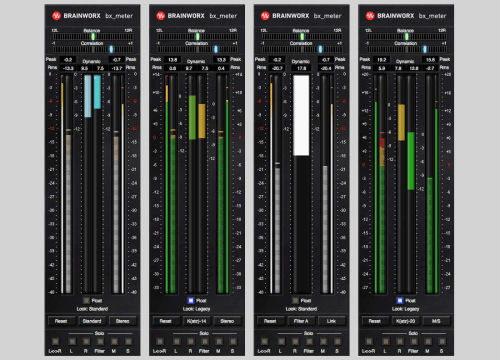Click Stereo button in the K(atz)-14 meter
Screen dimensions: 500x360
(227, 321)
